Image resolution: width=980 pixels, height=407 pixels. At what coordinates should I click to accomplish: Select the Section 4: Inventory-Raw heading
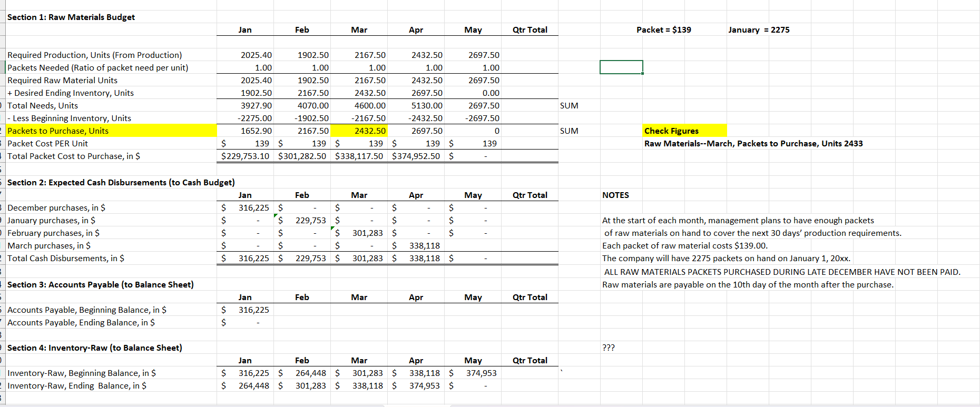(95, 348)
